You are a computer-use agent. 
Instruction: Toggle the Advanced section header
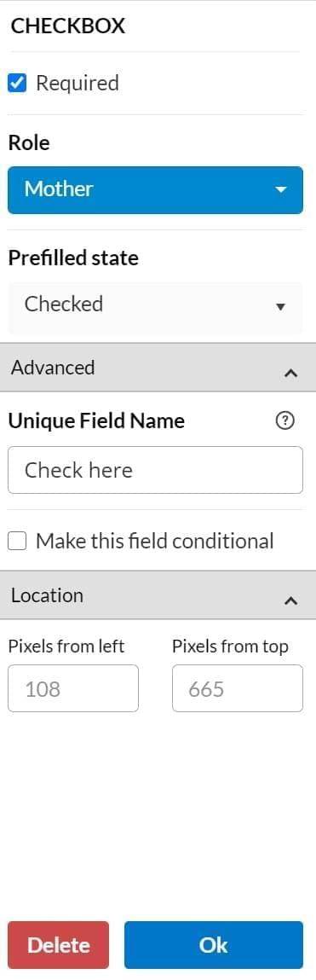pos(158,368)
